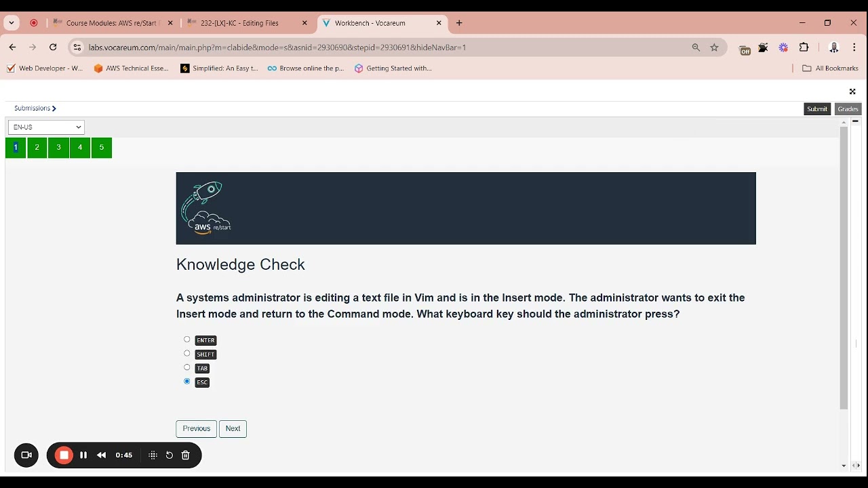868x488 pixels.
Task: Select the ESC radio option
Action: point(187,382)
